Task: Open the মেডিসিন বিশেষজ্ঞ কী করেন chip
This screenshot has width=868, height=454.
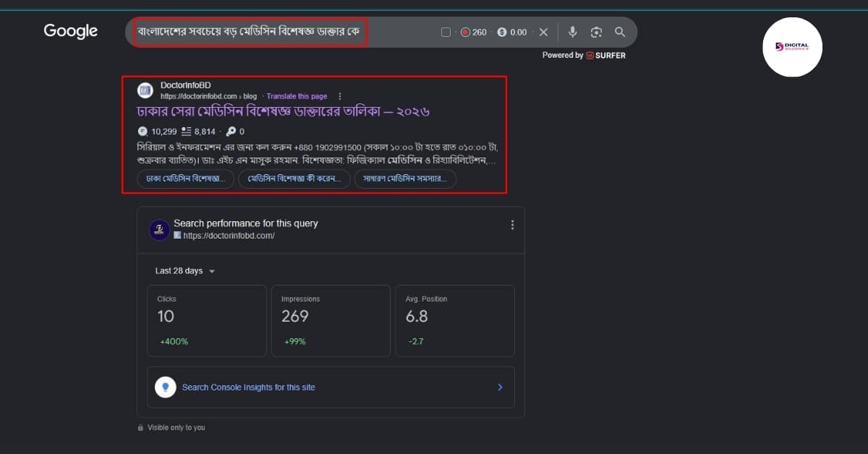Action: pyautogui.click(x=294, y=179)
